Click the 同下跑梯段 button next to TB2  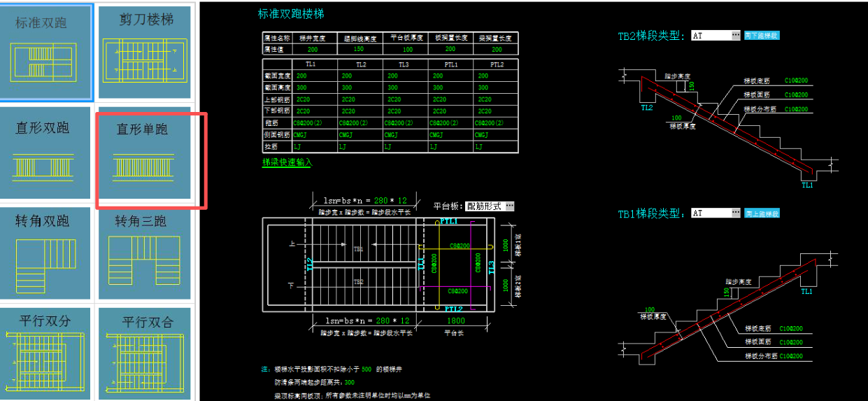[761, 35]
